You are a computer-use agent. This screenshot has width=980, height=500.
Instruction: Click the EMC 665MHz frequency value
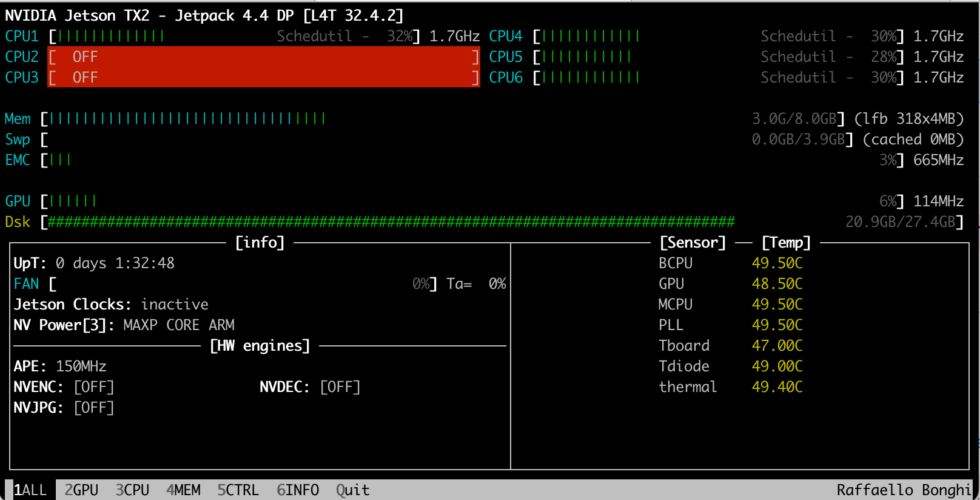tap(939, 160)
